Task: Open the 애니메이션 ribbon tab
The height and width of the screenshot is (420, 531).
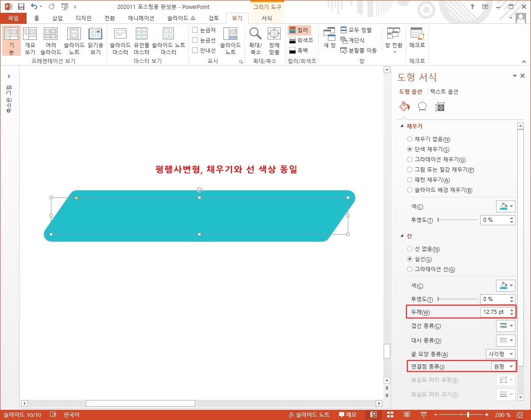Action: pyautogui.click(x=141, y=18)
